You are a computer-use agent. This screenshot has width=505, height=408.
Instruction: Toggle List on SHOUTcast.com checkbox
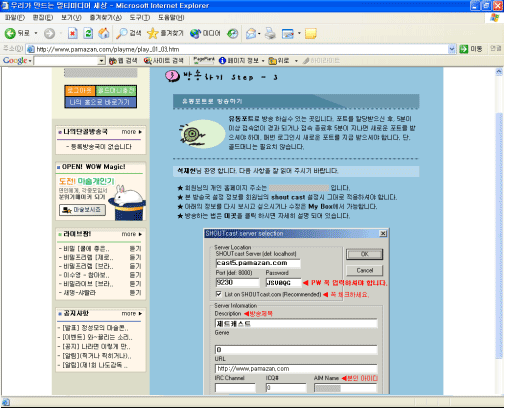(x=218, y=294)
